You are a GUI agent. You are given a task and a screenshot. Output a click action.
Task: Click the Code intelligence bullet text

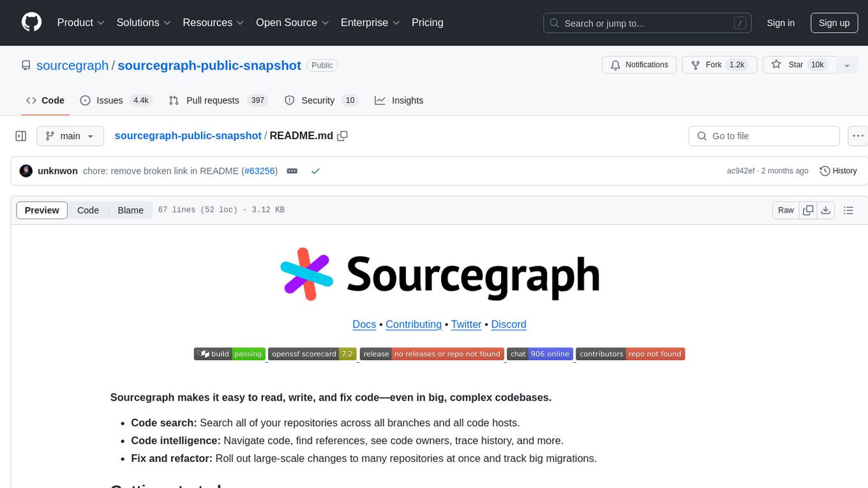(x=347, y=440)
